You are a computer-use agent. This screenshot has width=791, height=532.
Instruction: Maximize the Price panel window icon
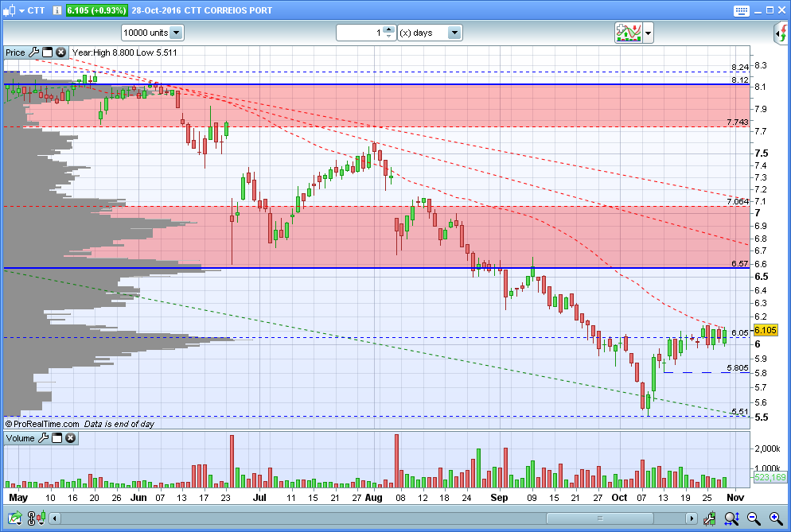coord(48,52)
